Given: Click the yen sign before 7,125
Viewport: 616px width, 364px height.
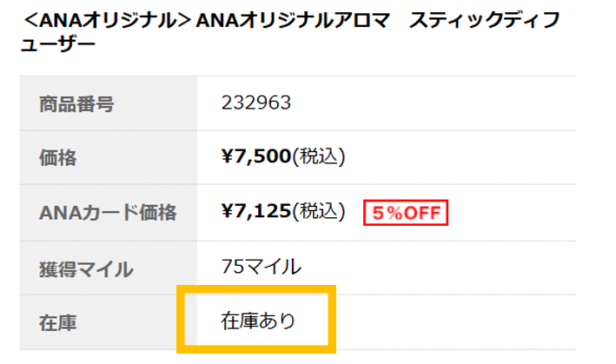Looking at the screenshot, I should click(229, 211).
